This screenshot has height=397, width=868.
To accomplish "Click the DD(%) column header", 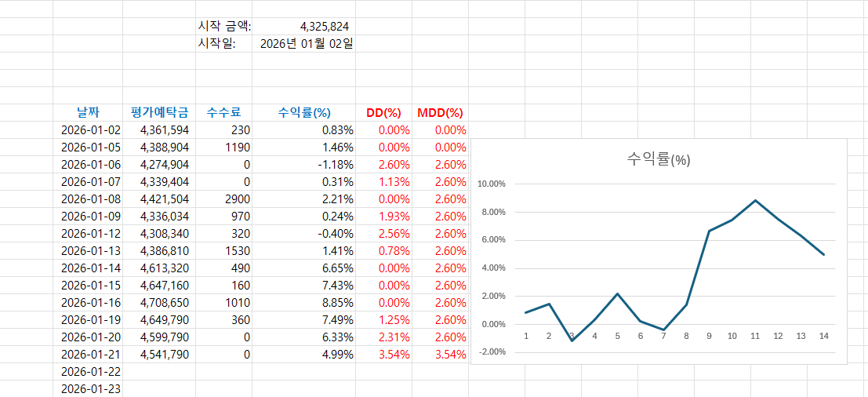I will [383, 113].
